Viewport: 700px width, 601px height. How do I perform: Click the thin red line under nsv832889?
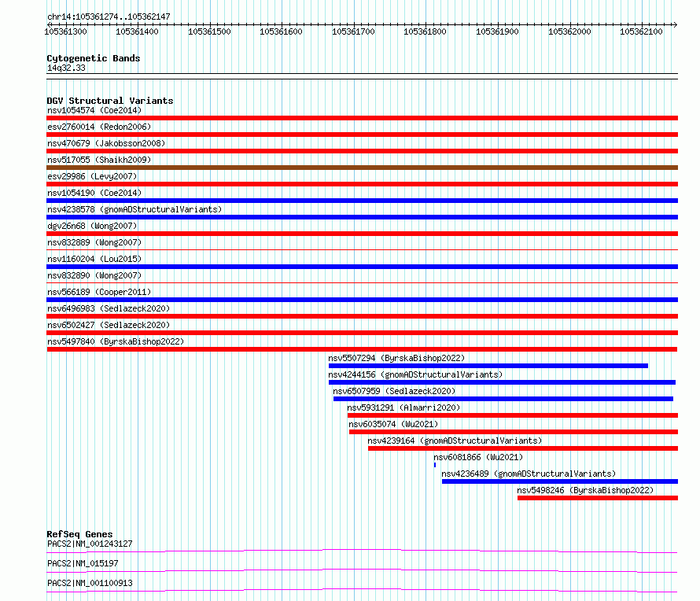(x=362, y=250)
